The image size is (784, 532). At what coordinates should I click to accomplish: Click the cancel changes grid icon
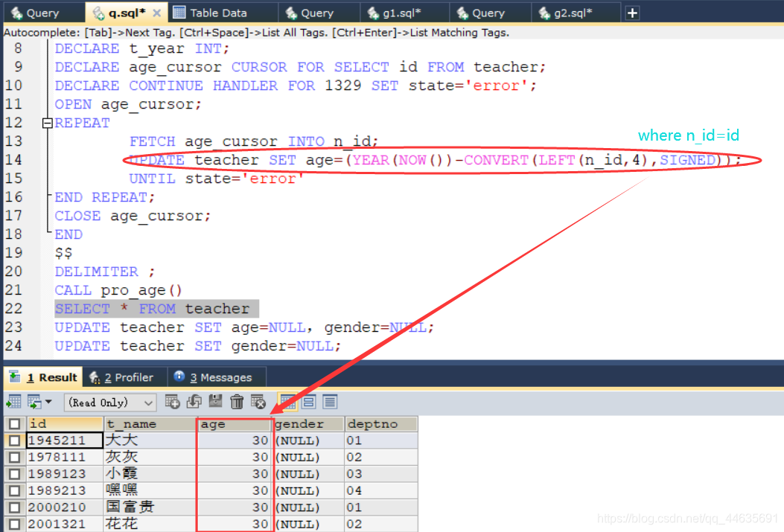(x=258, y=402)
